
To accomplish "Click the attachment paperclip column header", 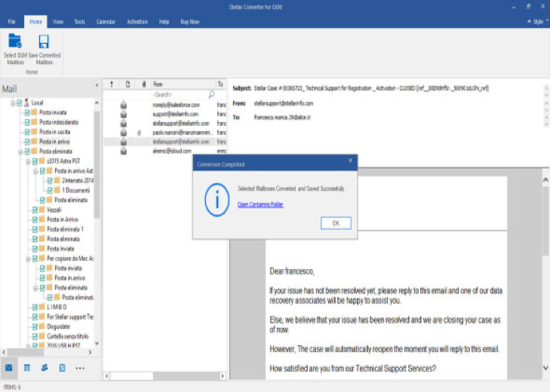I will pos(144,84).
